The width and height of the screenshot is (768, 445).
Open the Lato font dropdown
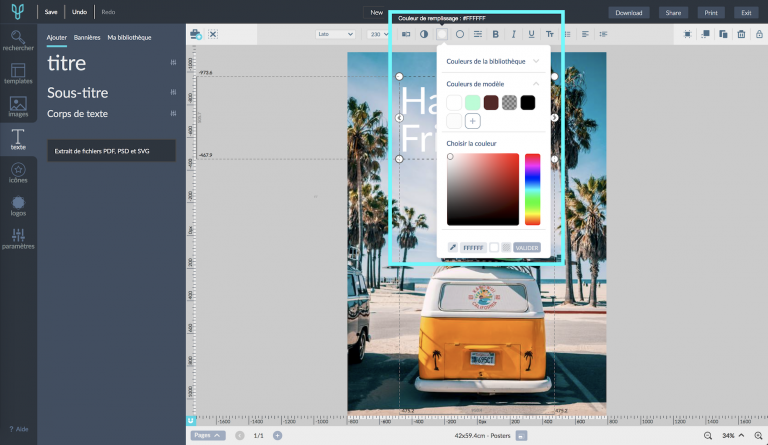[x=335, y=34]
